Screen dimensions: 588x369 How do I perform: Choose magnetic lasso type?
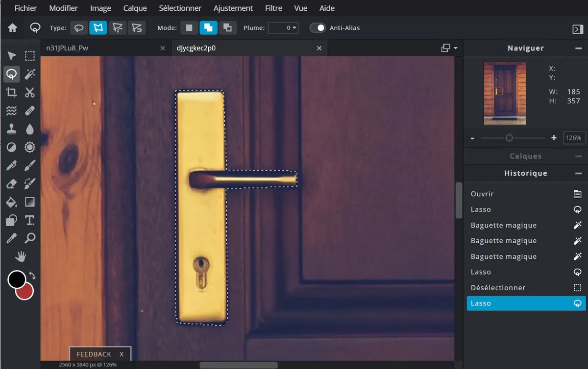pos(136,28)
